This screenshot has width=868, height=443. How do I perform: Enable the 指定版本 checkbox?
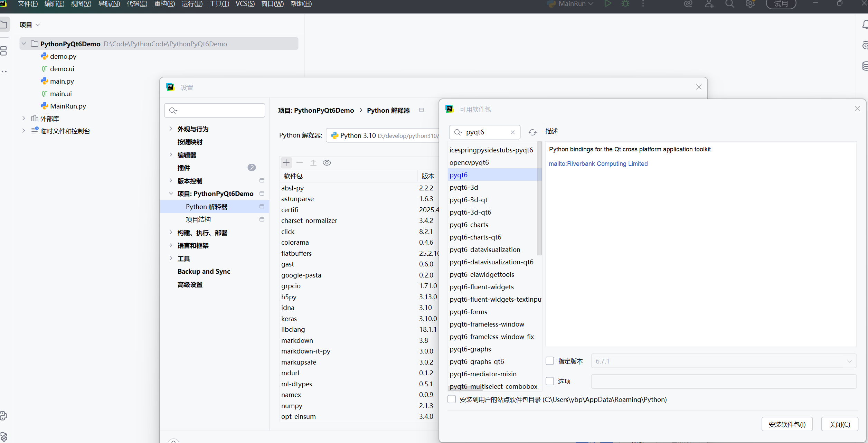pyautogui.click(x=550, y=361)
